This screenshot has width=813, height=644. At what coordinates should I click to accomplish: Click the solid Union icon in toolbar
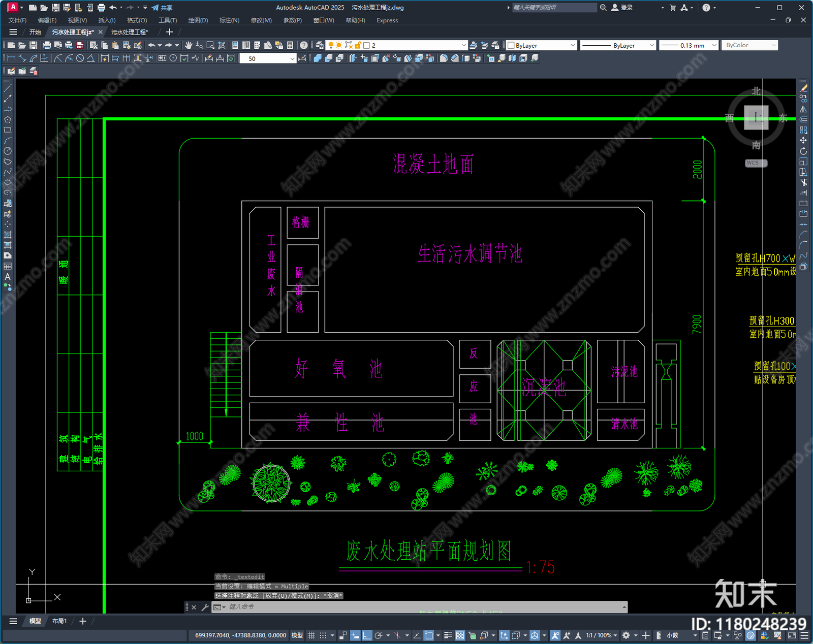coord(318,58)
